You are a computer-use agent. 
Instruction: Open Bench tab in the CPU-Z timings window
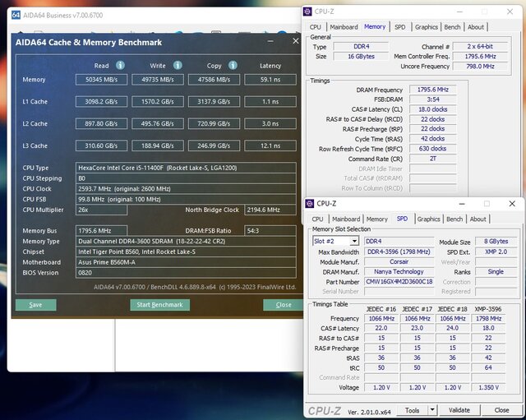(x=452, y=27)
